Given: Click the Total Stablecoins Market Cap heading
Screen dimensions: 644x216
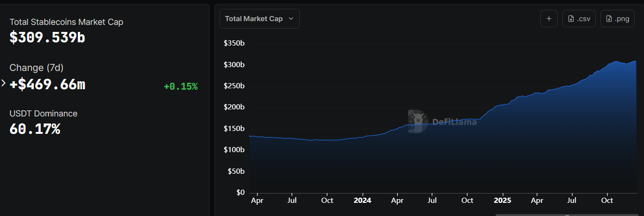Looking at the screenshot, I should [x=66, y=22].
